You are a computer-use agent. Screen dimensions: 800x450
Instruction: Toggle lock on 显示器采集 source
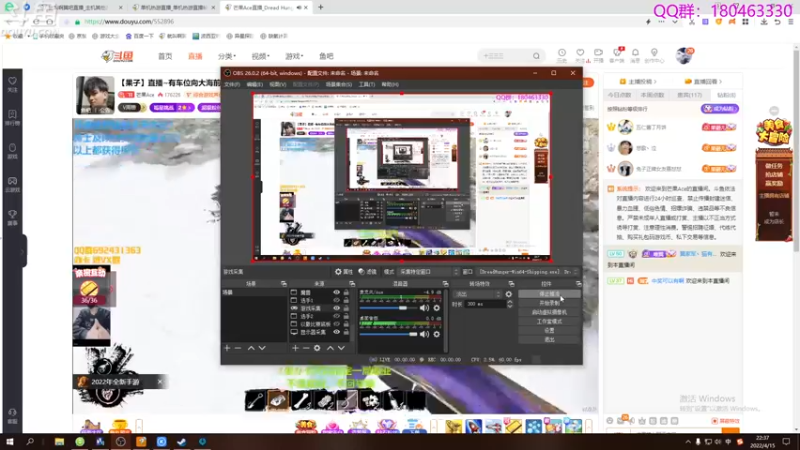346,332
